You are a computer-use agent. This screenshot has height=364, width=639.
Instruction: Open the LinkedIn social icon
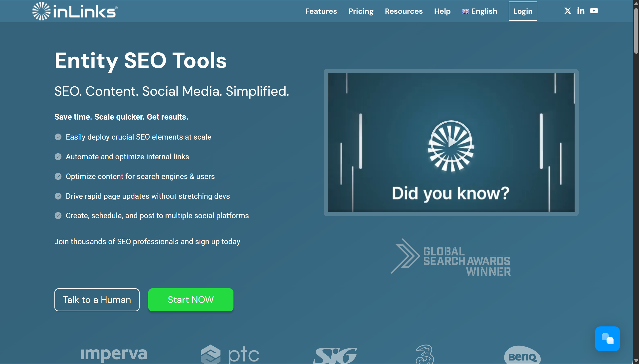581,11
